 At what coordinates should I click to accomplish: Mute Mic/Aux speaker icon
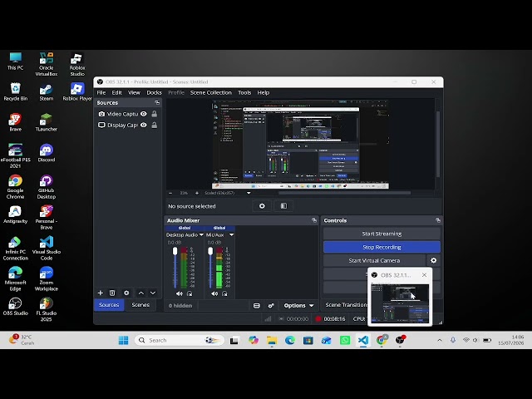click(214, 293)
